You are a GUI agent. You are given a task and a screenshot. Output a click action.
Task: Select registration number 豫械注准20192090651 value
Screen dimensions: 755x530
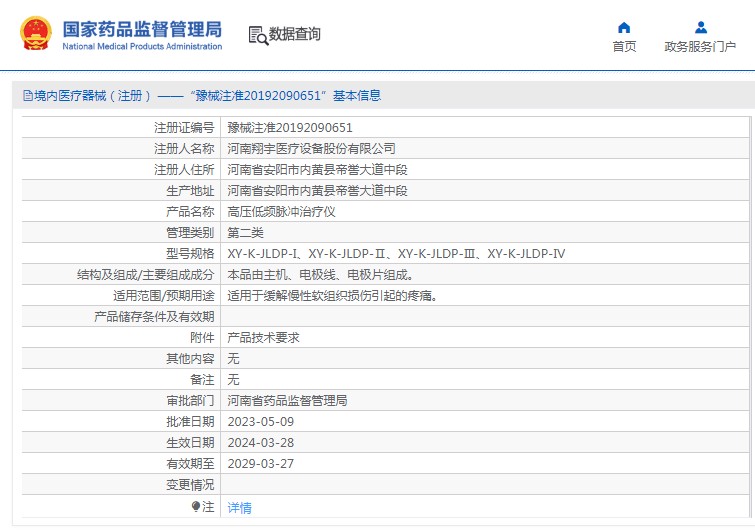pyautogui.click(x=290, y=128)
